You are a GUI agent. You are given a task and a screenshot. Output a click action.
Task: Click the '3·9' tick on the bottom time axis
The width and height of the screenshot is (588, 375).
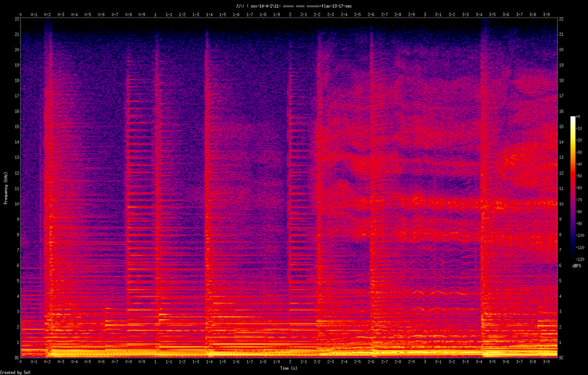546,362
